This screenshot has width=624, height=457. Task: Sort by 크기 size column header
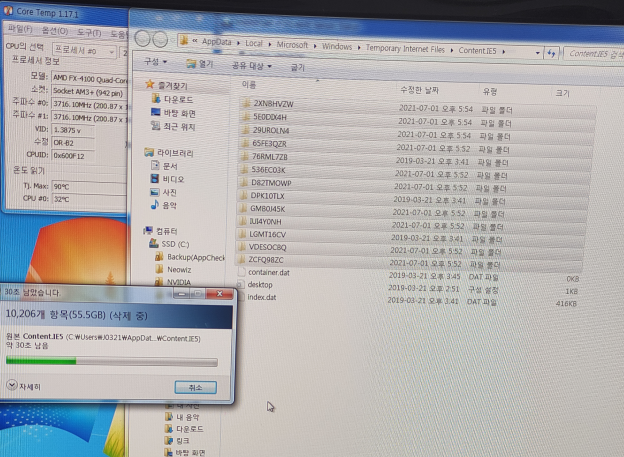point(562,93)
